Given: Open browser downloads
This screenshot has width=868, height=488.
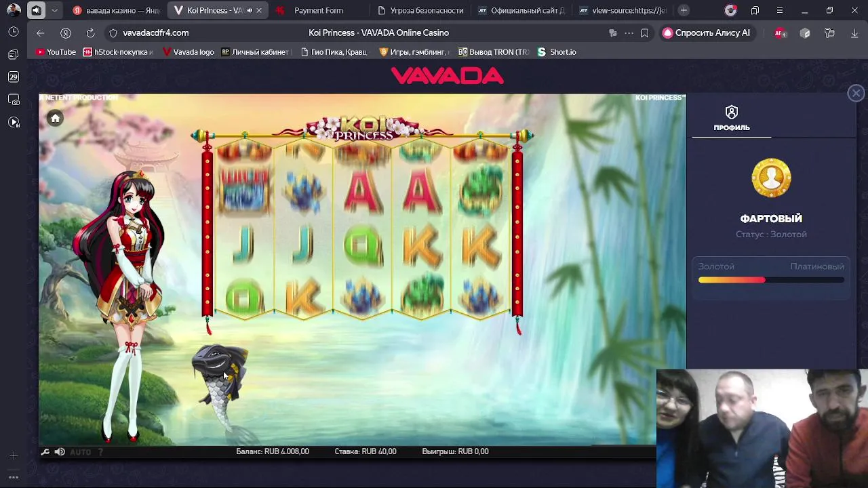Looking at the screenshot, I should coord(854,33).
